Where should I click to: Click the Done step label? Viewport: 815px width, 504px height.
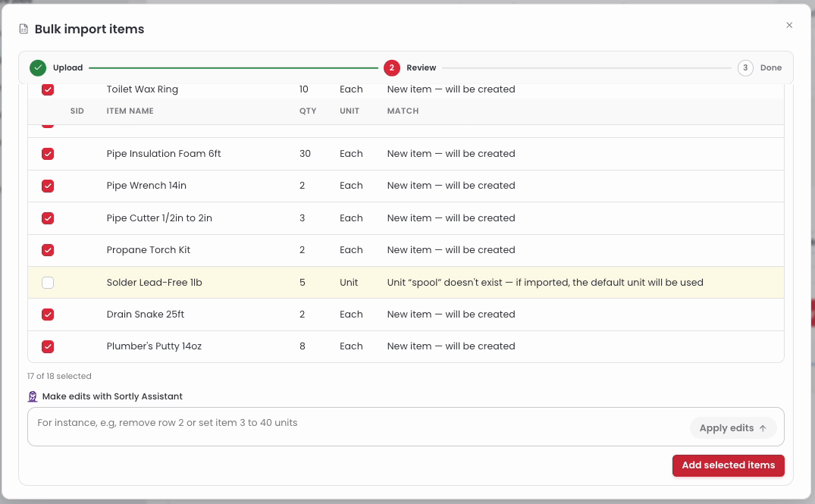771,68
